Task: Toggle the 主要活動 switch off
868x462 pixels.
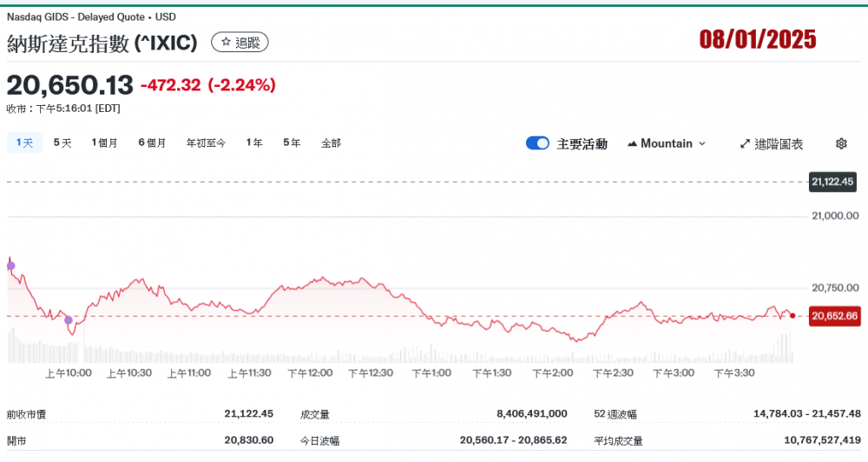Action: (537, 143)
